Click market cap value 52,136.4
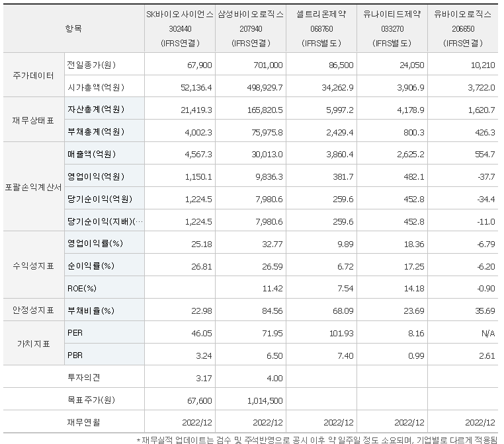Image resolution: width=504 pixels, height=444 pixels. click(196, 88)
